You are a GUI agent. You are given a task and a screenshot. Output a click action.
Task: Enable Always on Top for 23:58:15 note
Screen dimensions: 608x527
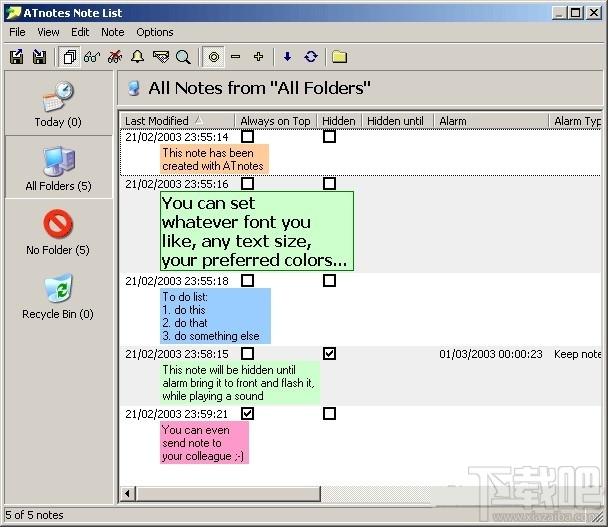pyautogui.click(x=247, y=353)
